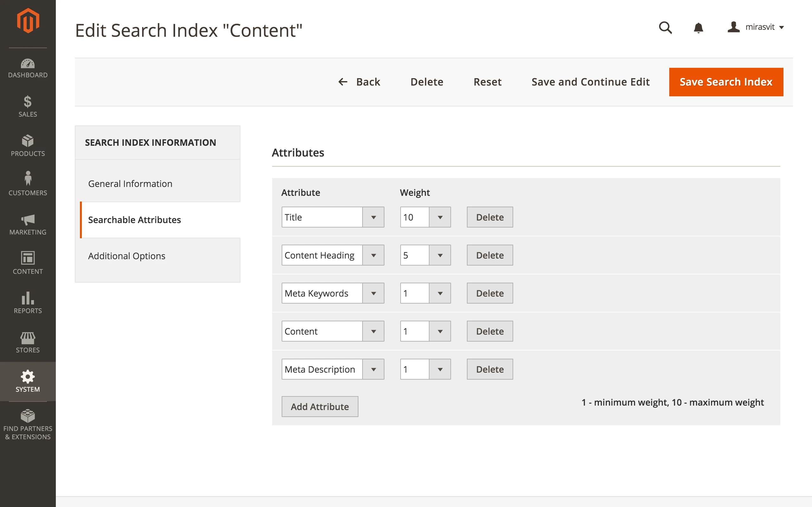Switch to Additional Options tab
Viewport: 812px width, 507px height.
127,256
